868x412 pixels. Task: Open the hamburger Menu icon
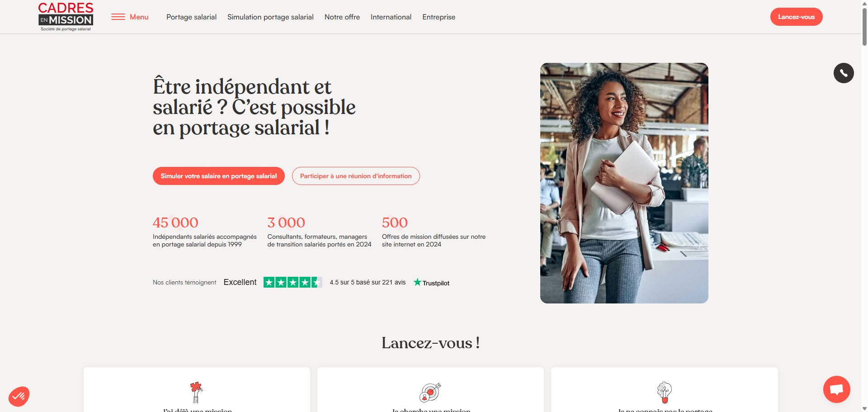point(118,17)
